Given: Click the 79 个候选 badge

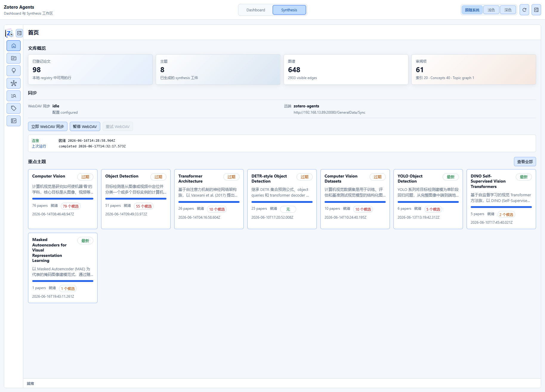Looking at the screenshot, I should click(71, 206).
